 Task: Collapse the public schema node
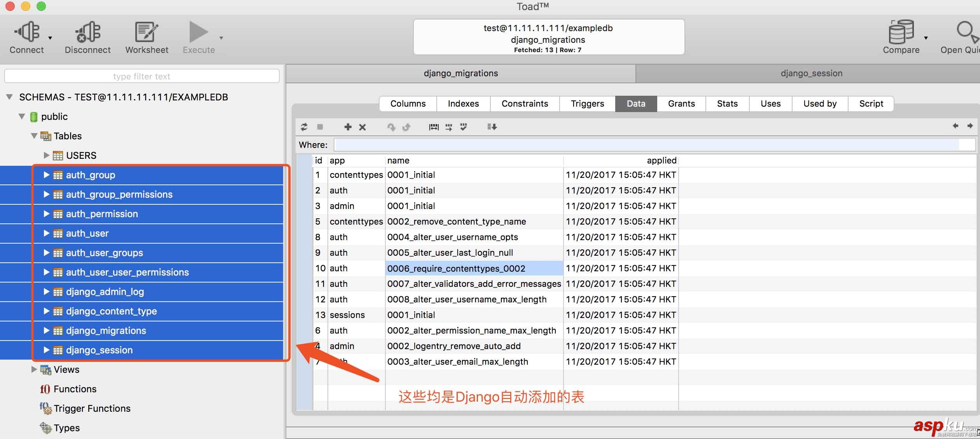pyautogui.click(x=22, y=116)
